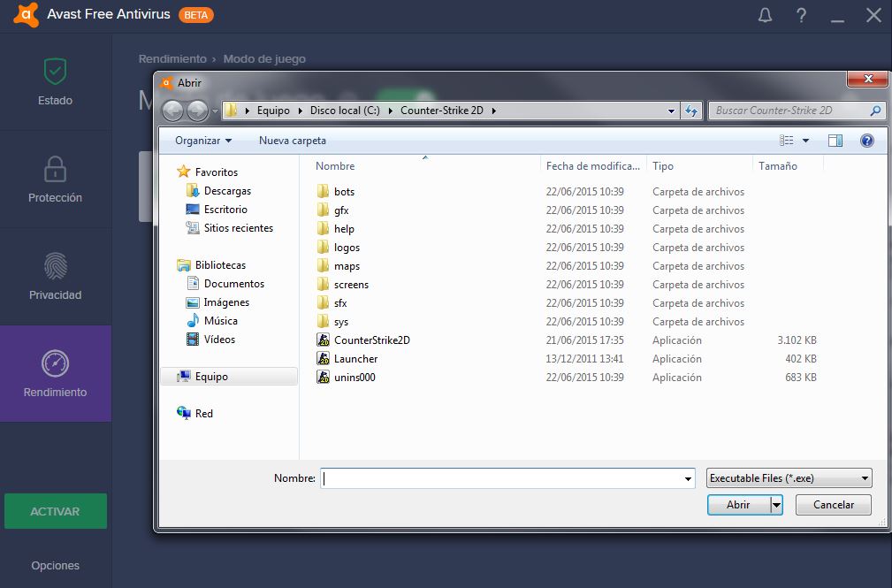892x588 pixels.
Task: Open dialog help blue question icon
Action: point(867,141)
